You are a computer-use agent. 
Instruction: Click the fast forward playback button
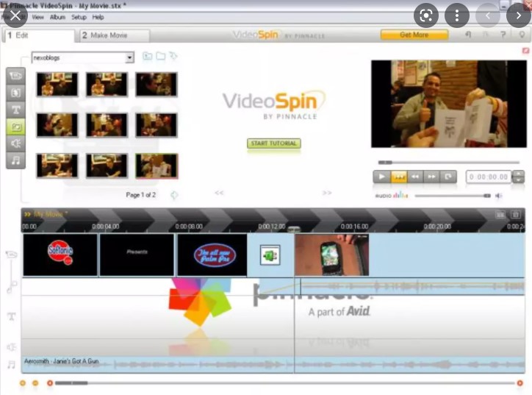431,177
